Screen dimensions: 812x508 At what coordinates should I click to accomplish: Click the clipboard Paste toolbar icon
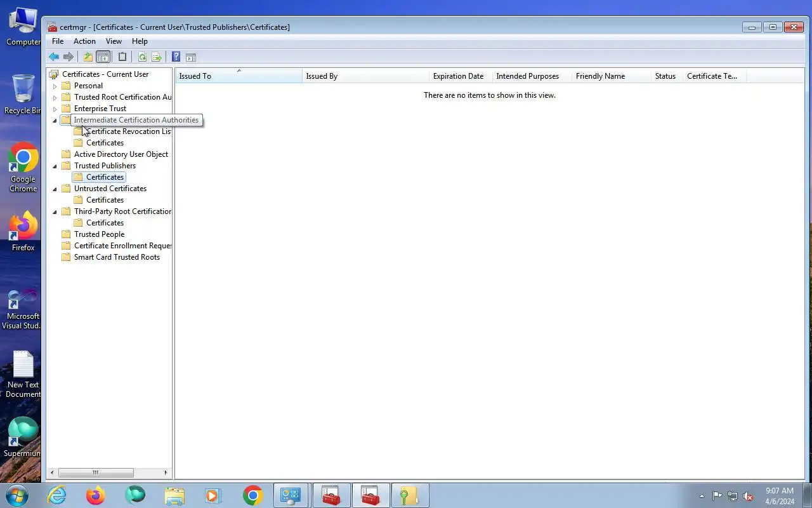pos(122,57)
